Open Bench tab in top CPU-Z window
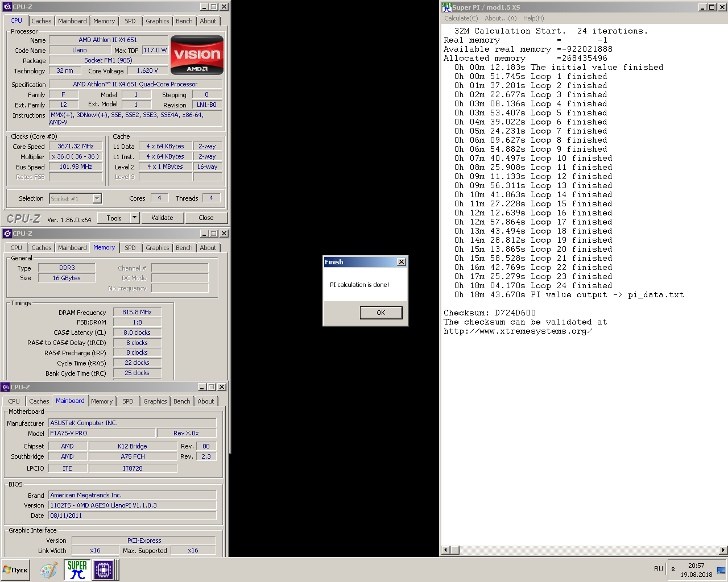This screenshot has width=728, height=582. (184, 21)
